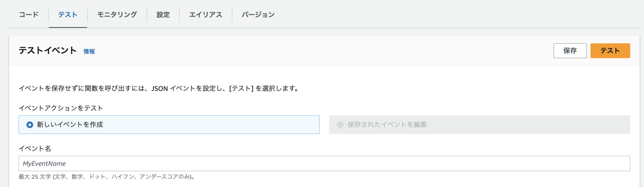Screen dimensions: 644x187
Task: Stay on the テスト tab
Action: pyautogui.click(x=68, y=14)
